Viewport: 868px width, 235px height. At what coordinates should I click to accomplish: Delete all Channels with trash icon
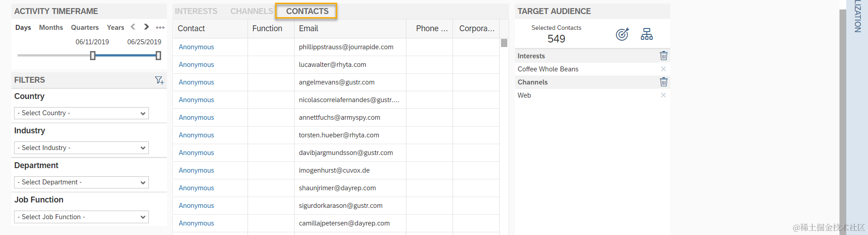tap(663, 82)
